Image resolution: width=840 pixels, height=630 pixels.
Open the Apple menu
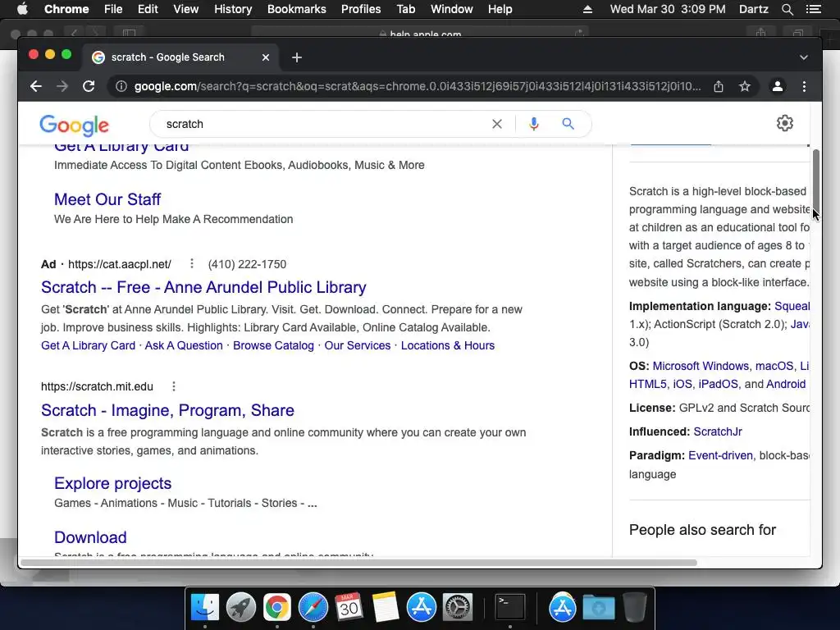(22, 9)
